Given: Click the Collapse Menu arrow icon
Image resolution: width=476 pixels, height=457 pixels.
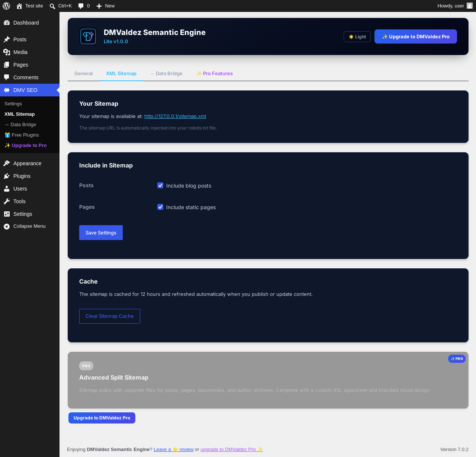Looking at the screenshot, I should coord(7,226).
